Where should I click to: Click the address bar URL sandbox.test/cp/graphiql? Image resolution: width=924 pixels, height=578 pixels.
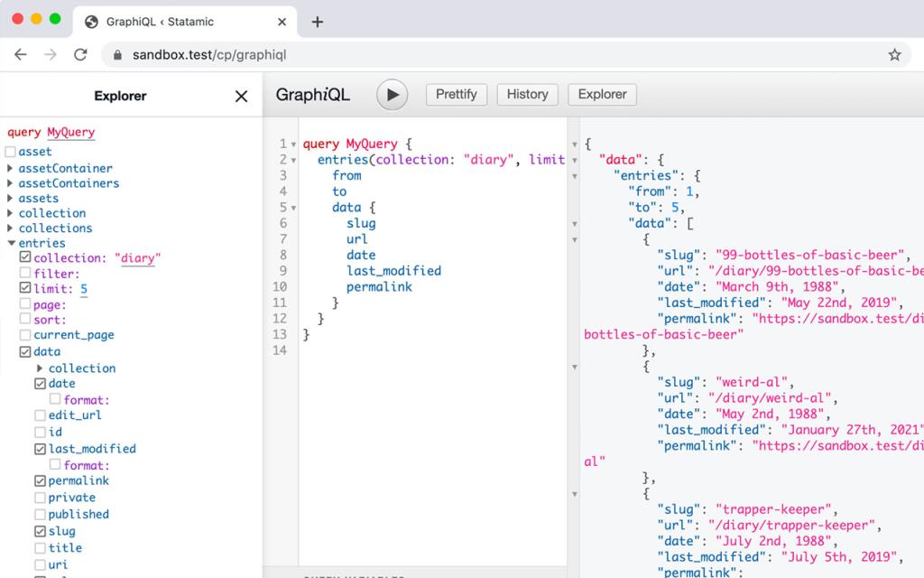(209, 55)
